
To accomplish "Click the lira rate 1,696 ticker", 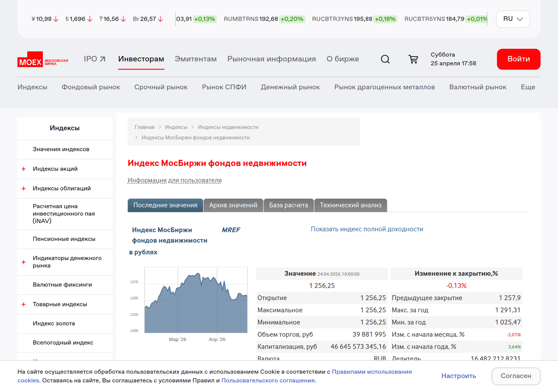I will 79,19.
